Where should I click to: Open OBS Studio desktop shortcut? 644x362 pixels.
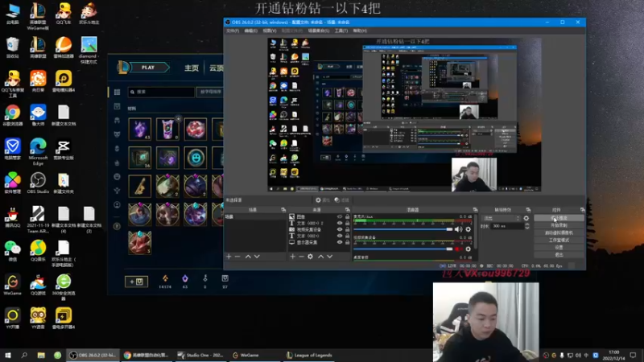38,183
